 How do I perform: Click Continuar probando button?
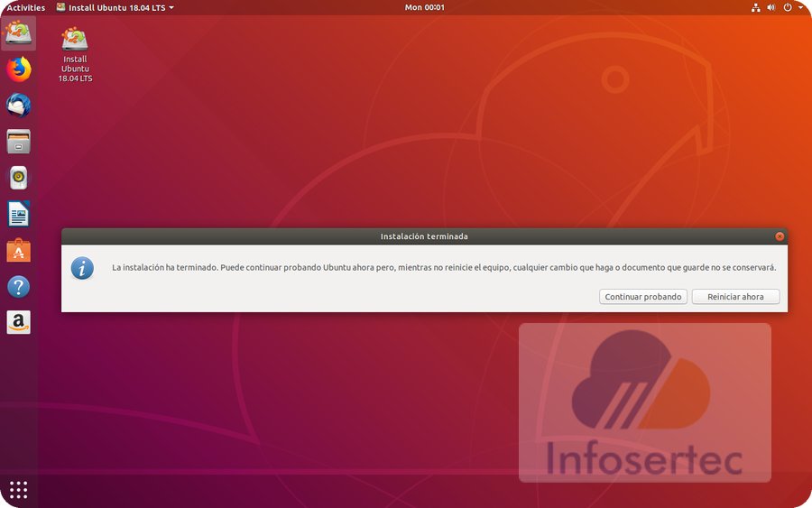tap(643, 297)
